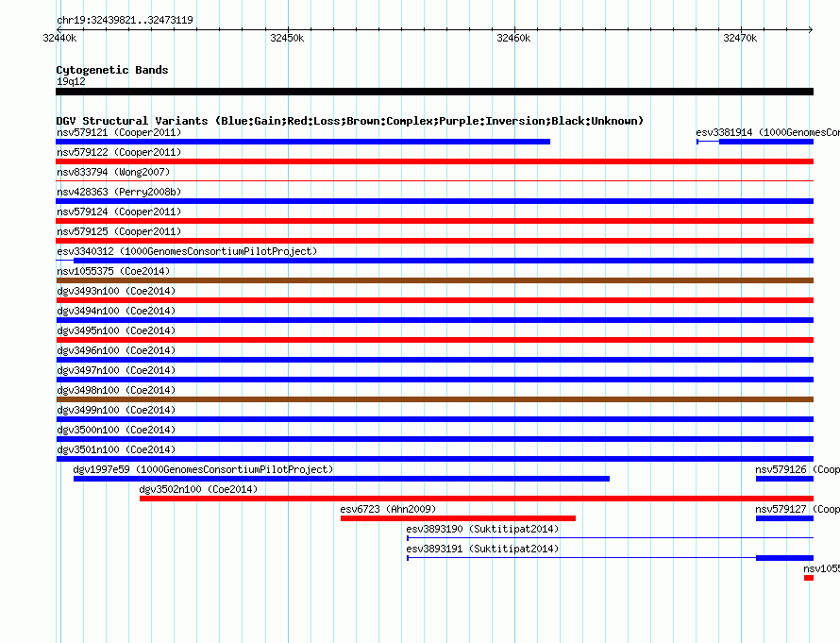Open dgv3495n100 (Coe2014) variant
840x643 pixels.
(116, 330)
